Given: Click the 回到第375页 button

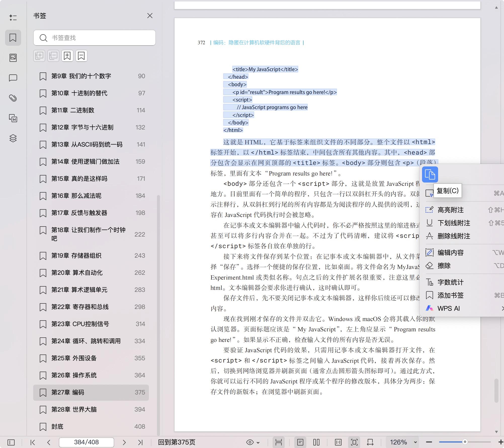Looking at the screenshot, I should (177, 442).
